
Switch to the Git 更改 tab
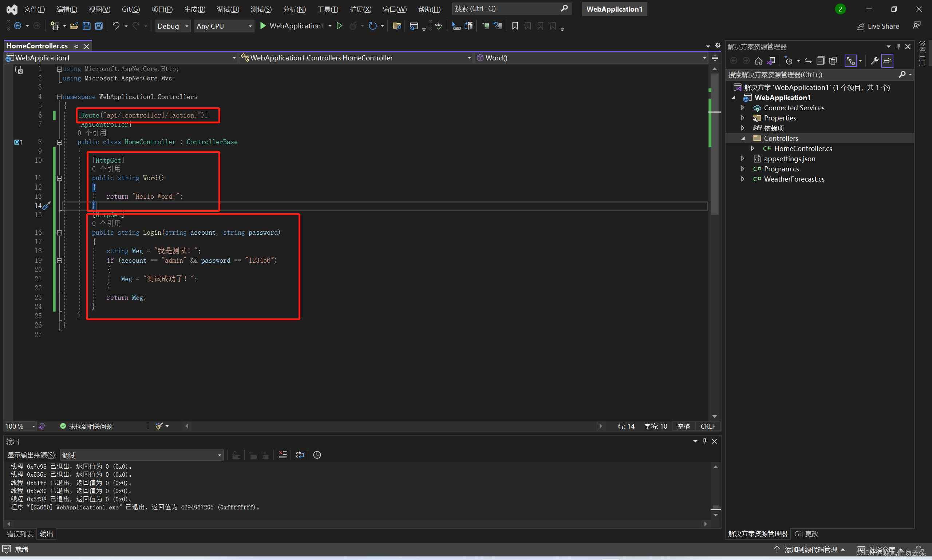(x=806, y=533)
